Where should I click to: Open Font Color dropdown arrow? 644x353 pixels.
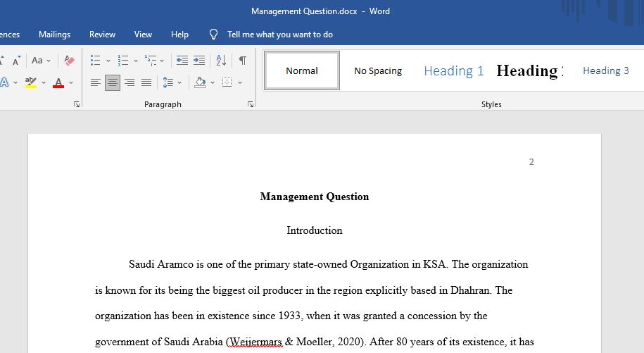(x=71, y=82)
